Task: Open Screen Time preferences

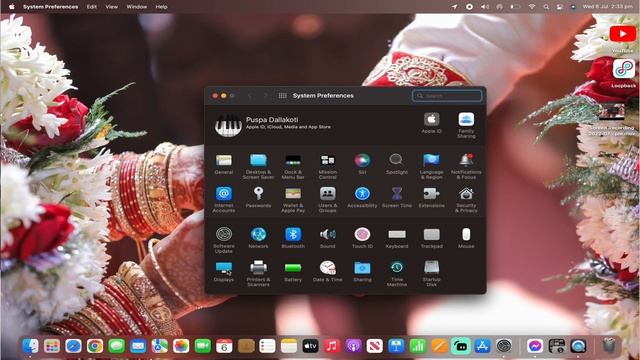Action: pos(396,198)
